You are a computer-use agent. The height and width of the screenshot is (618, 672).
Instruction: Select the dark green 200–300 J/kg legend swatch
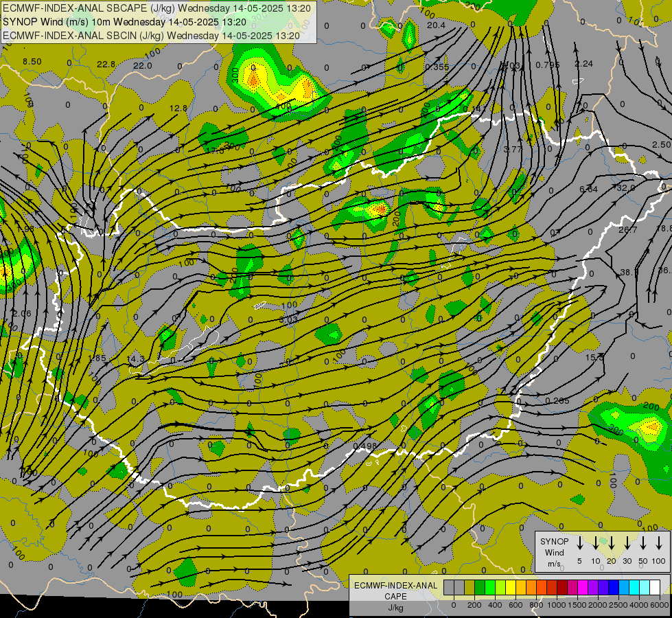pyautogui.click(x=480, y=587)
